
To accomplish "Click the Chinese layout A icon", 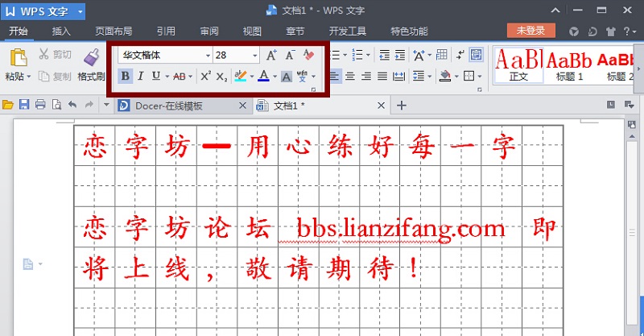I will [419, 55].
